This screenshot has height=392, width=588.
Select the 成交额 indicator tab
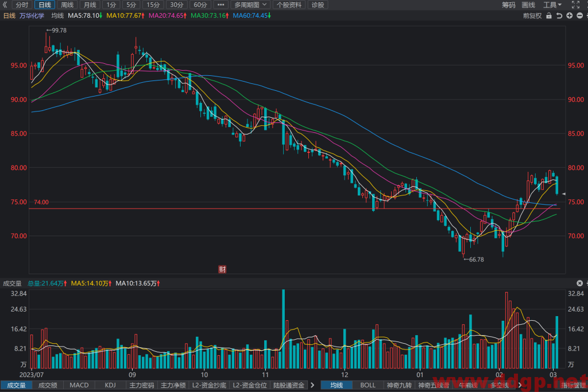pos(48,385)
